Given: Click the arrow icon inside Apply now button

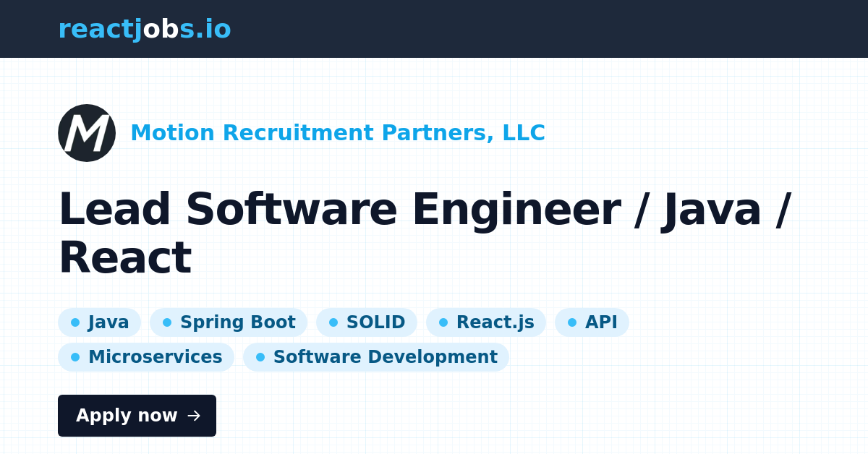Looking at the screenshot, I should [193, 416].
